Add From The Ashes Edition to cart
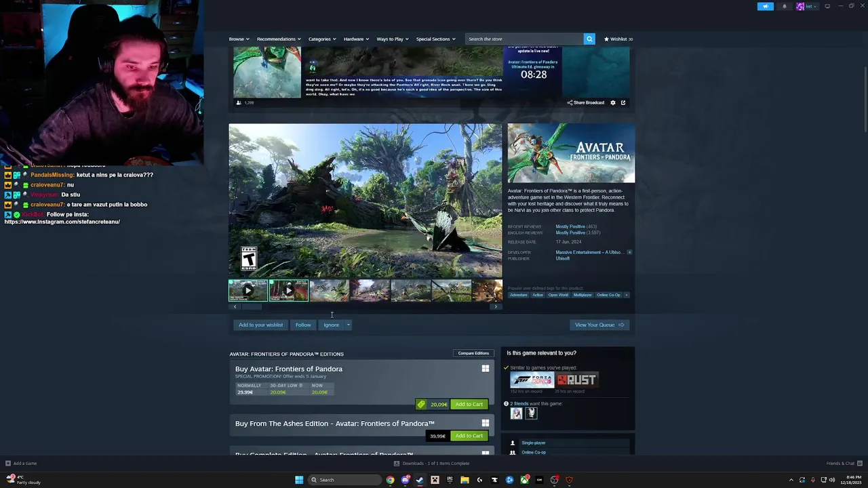 coord(469,436)
